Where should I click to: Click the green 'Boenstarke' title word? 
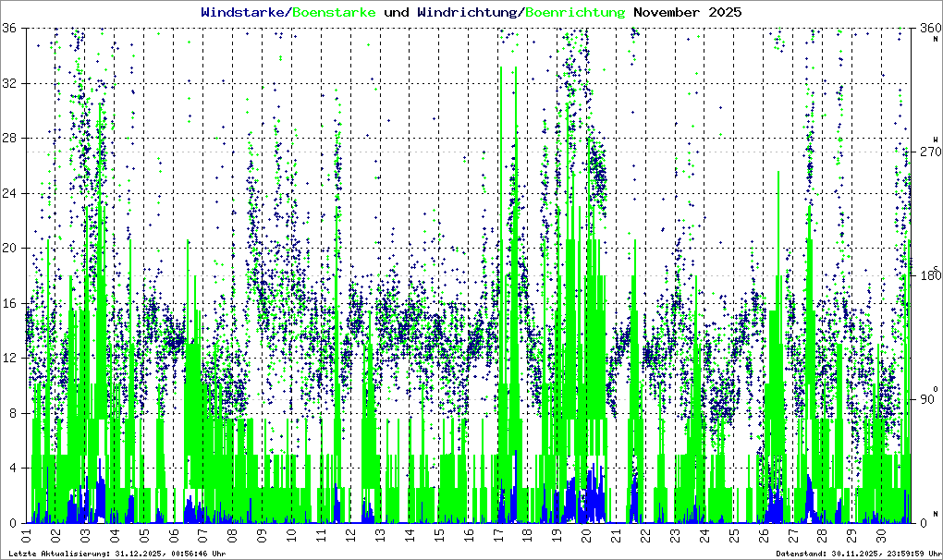click(335, 12)
